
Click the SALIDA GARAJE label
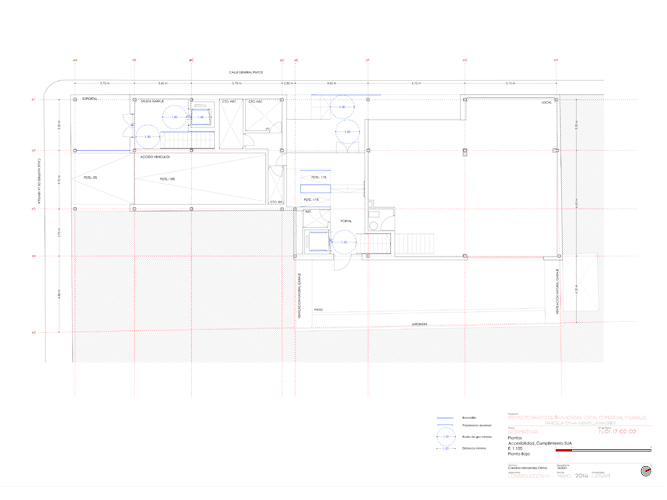(152, 101)
